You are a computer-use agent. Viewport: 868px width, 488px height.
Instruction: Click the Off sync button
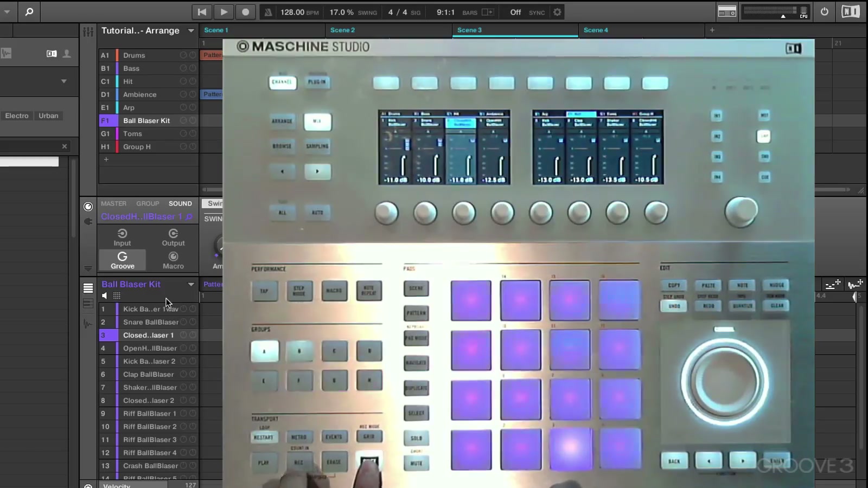[x=515, y=12]
